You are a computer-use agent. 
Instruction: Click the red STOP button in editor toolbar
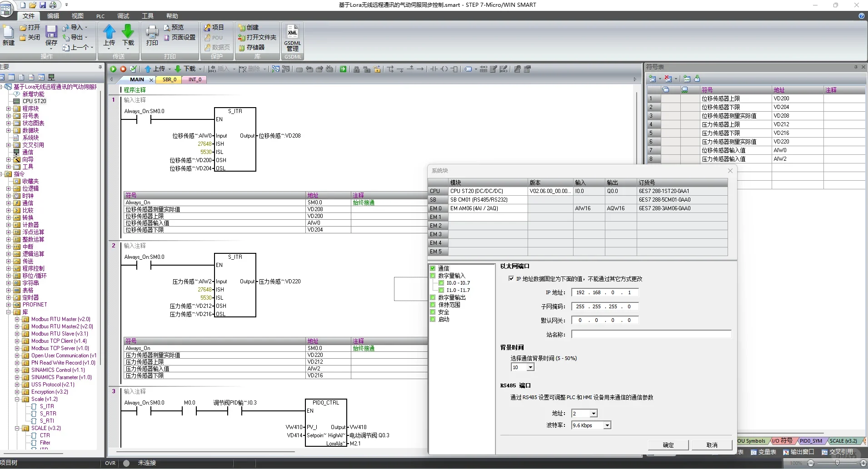coord(123,69)
